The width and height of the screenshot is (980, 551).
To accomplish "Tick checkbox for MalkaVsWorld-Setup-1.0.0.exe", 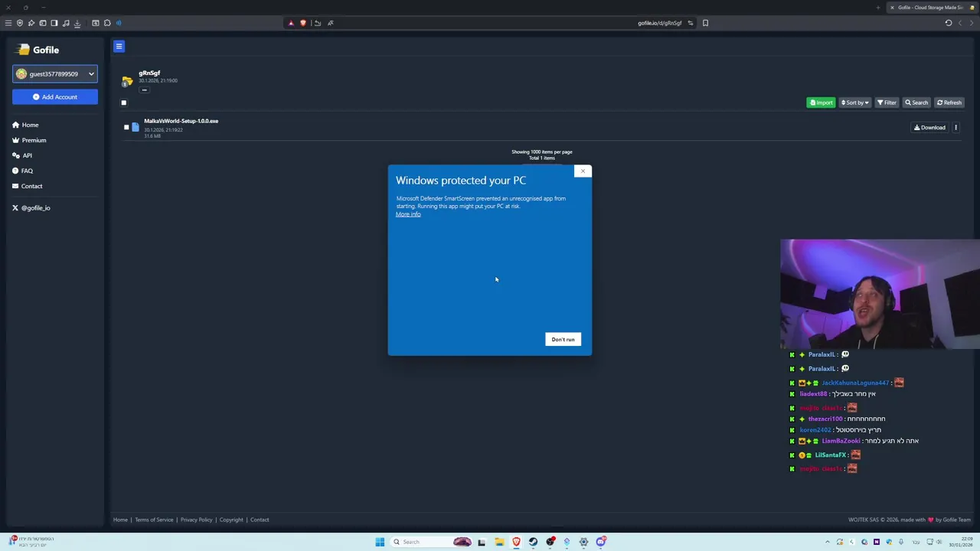I will click(126, 127).
